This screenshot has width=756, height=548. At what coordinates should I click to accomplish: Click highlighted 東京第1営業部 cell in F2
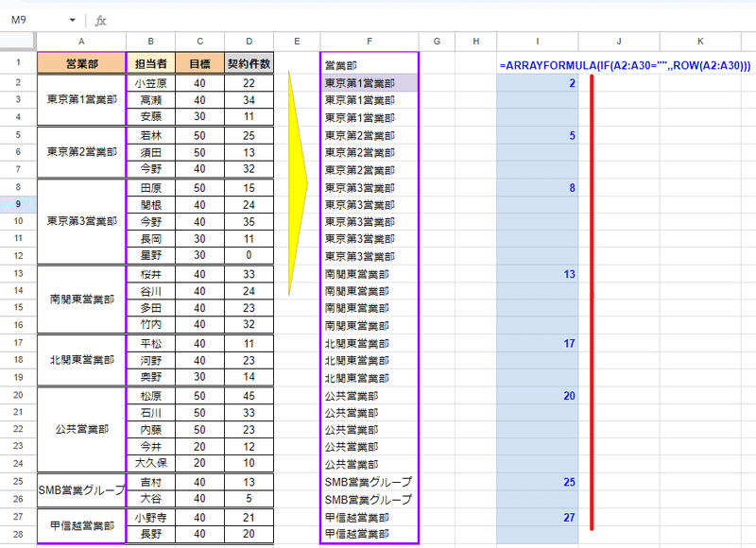point(369,83)
